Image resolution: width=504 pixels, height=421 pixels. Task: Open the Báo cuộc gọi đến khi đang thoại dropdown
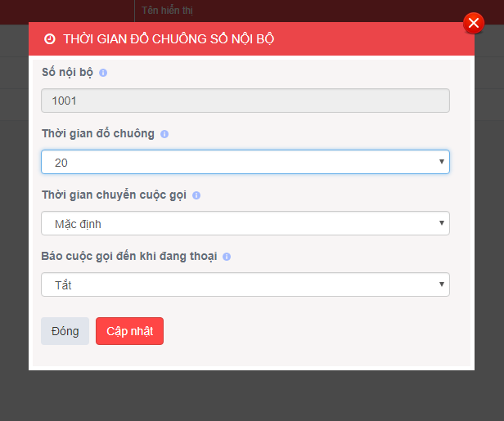point(245,284)
